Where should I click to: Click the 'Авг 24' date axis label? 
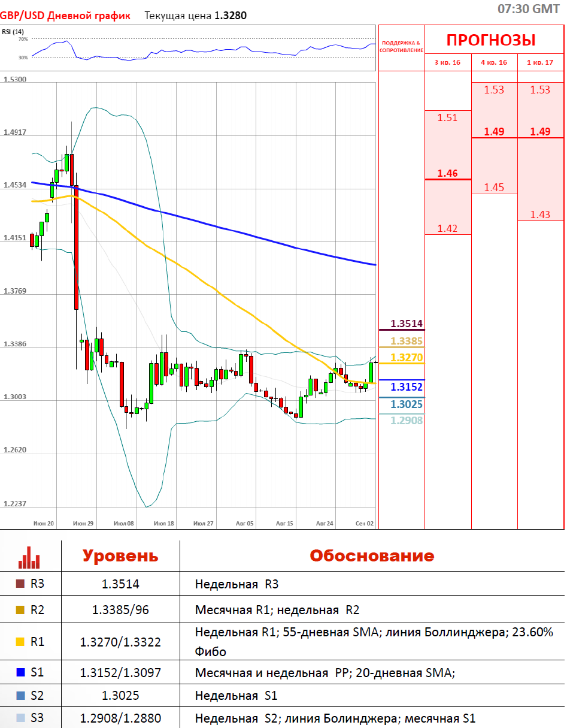(x=325, y=524)
